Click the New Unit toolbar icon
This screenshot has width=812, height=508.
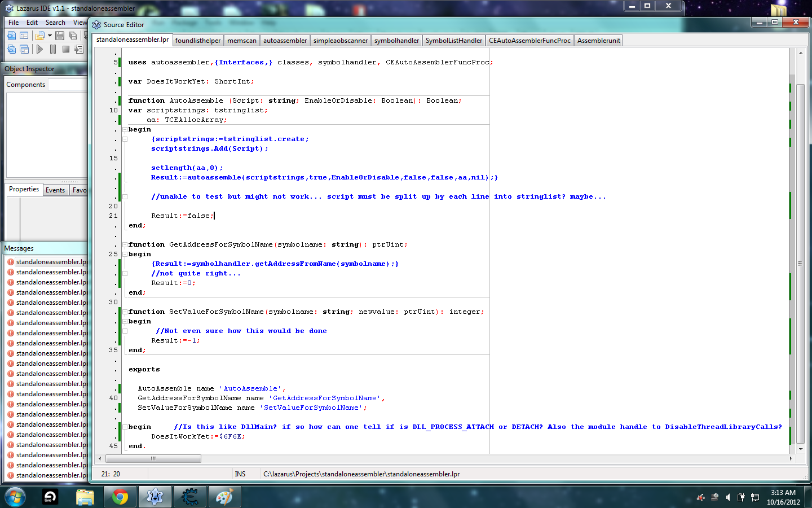point(11,36)
